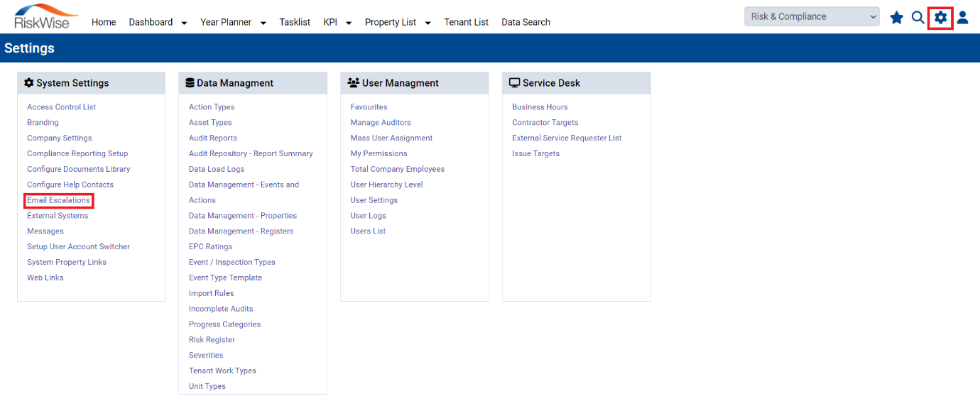Screen dimensions: 980x406
Task: Expand the Dashboard menu arrow
Action: 184,23
